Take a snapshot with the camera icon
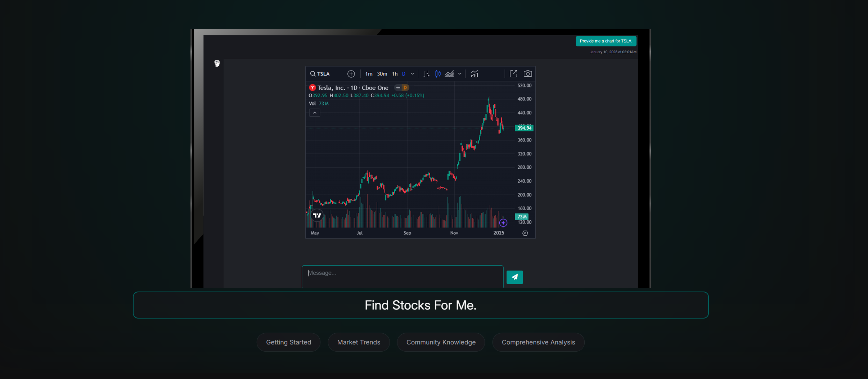 point(528,73)
